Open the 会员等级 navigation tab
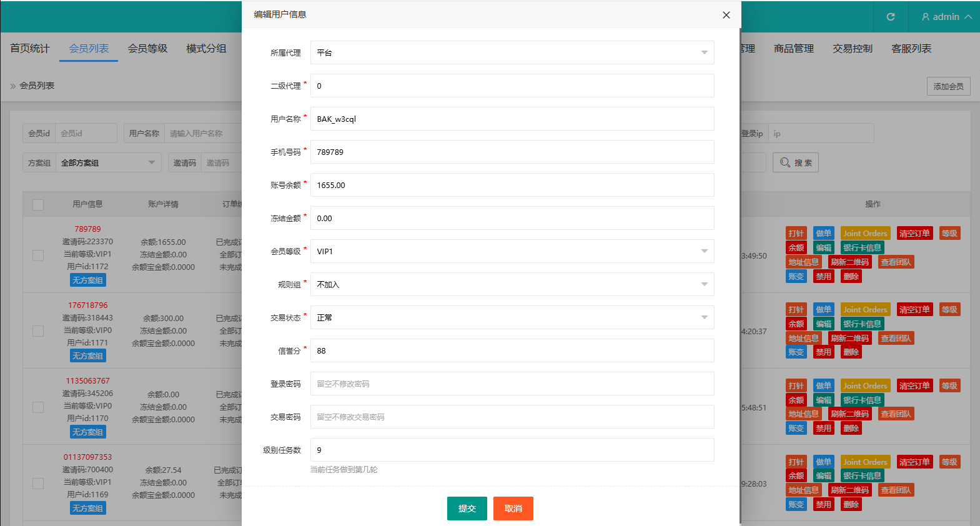Image resolution: width=980 pixels, height=526 pixels. (147, 49)
